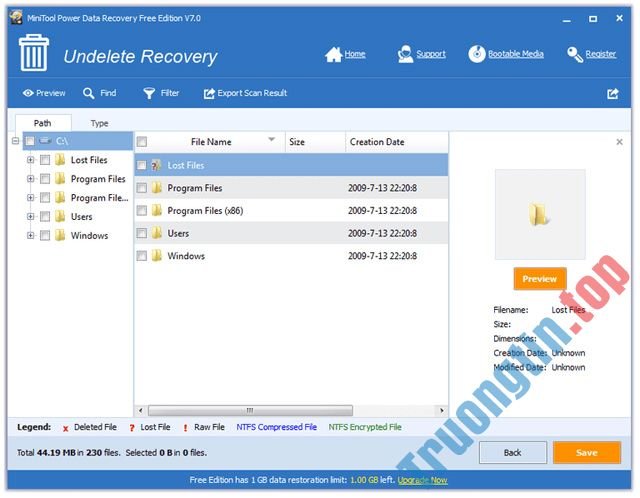Select the Users row in file list

(291, 233)
